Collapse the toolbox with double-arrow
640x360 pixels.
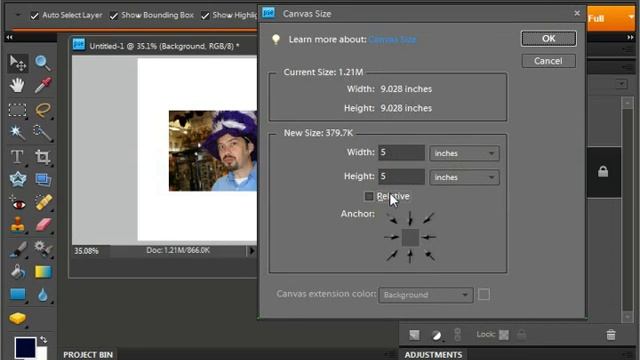(9, 37)
